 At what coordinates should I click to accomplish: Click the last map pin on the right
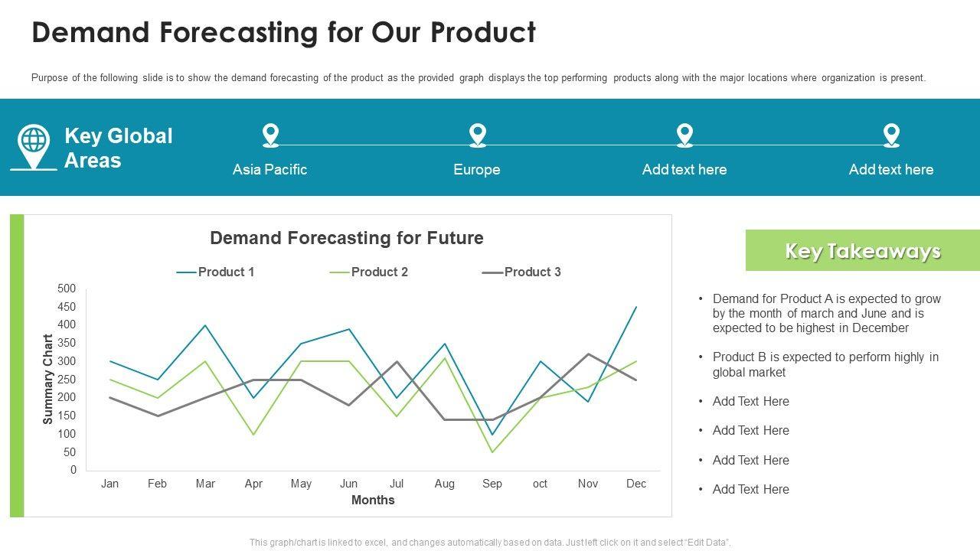[891, 135]
